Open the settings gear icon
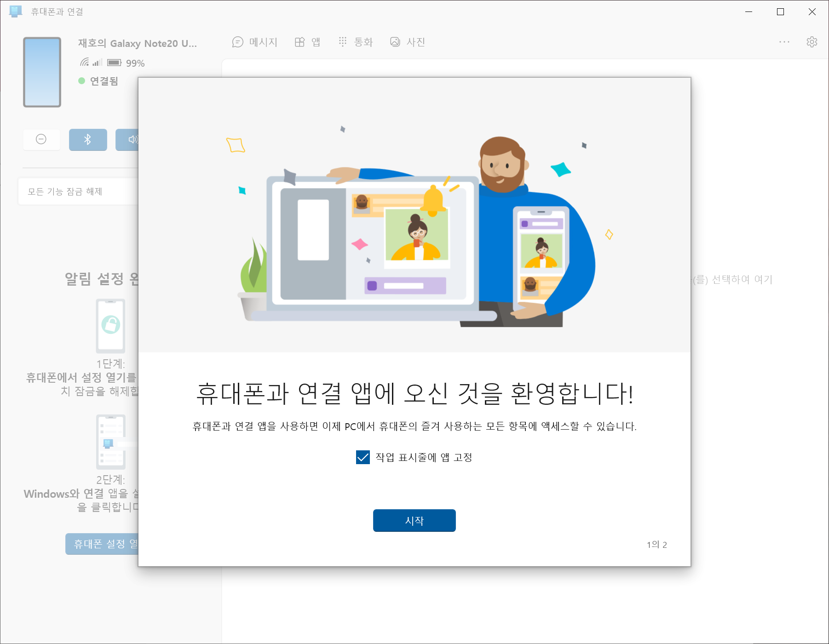 pos(812,42)
